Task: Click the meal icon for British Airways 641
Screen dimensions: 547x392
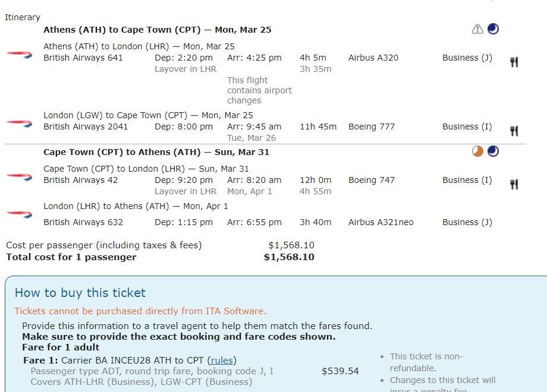Action: (514, 62)
